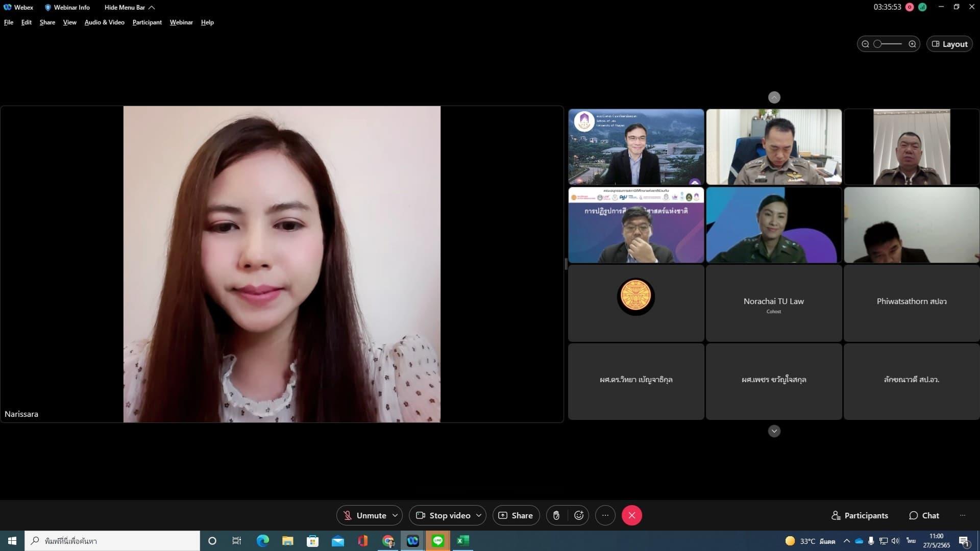Click the raise hand icon
Viewport: 980px width, 551px height.
[x=556, y=515]
